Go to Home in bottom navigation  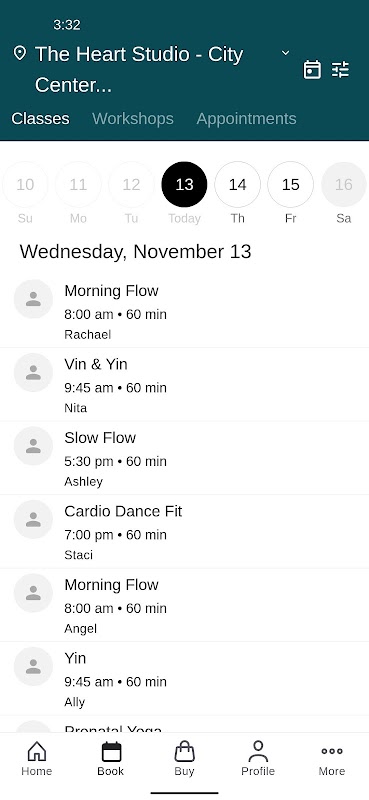coord(37,759)
